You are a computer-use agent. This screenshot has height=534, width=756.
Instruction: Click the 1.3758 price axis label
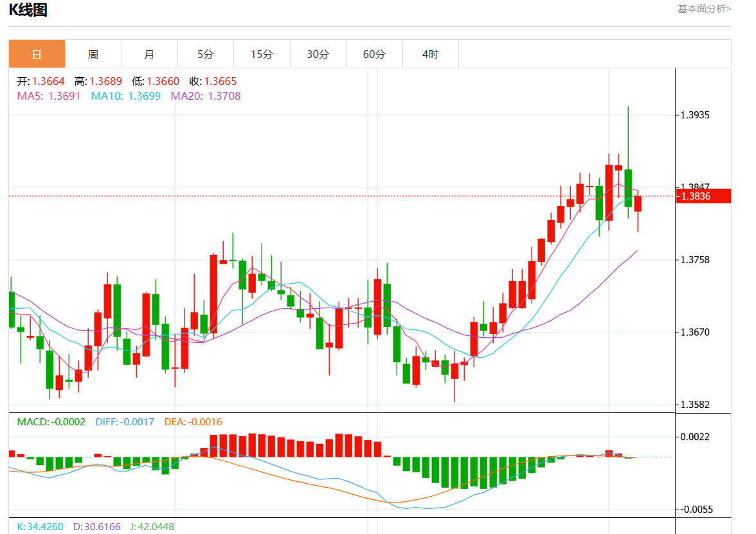695,260
